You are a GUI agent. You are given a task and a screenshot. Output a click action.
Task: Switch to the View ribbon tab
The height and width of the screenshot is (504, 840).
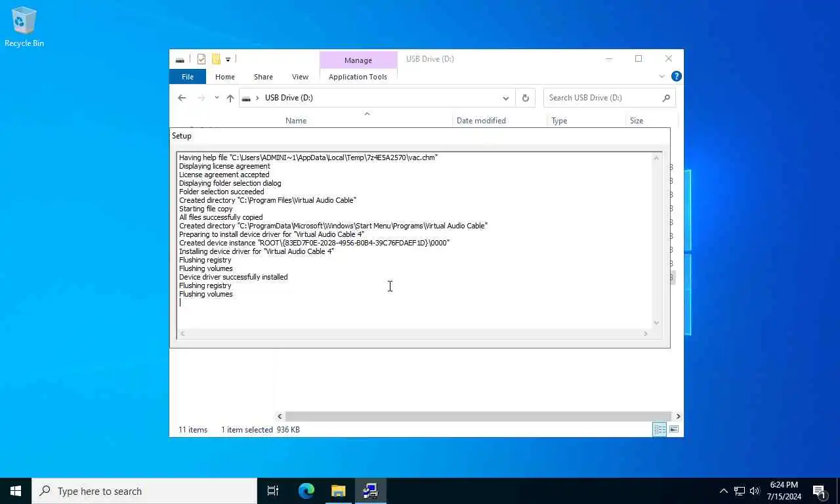coord(300,77)
